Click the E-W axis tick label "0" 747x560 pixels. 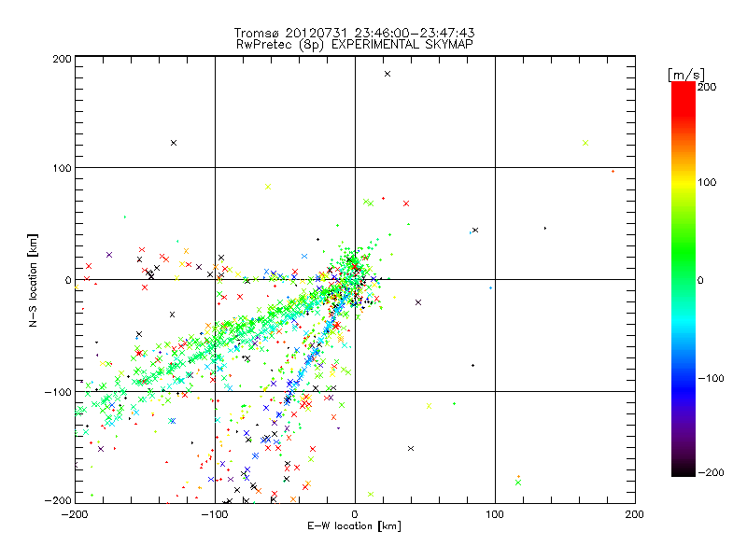tap(355, 514)
